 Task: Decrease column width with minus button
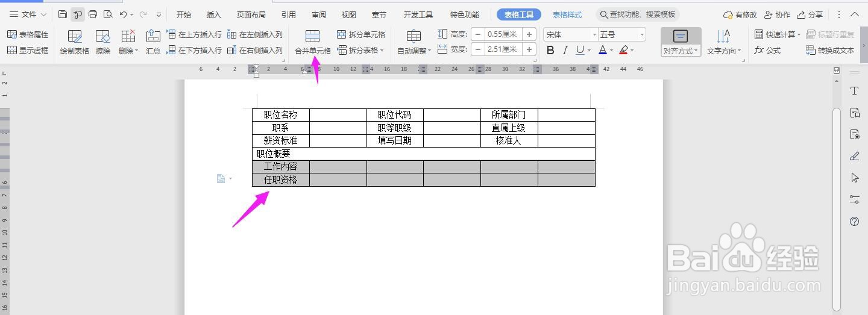tap(479, 49)
